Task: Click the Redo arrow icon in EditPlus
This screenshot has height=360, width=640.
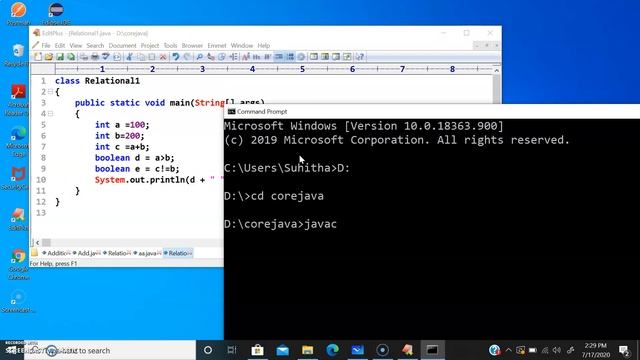Action: [187, 57]
